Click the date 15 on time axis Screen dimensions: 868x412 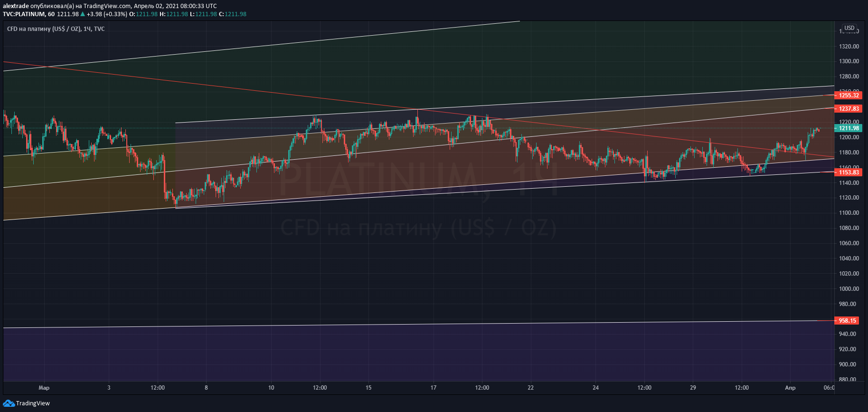click(368, 388)
